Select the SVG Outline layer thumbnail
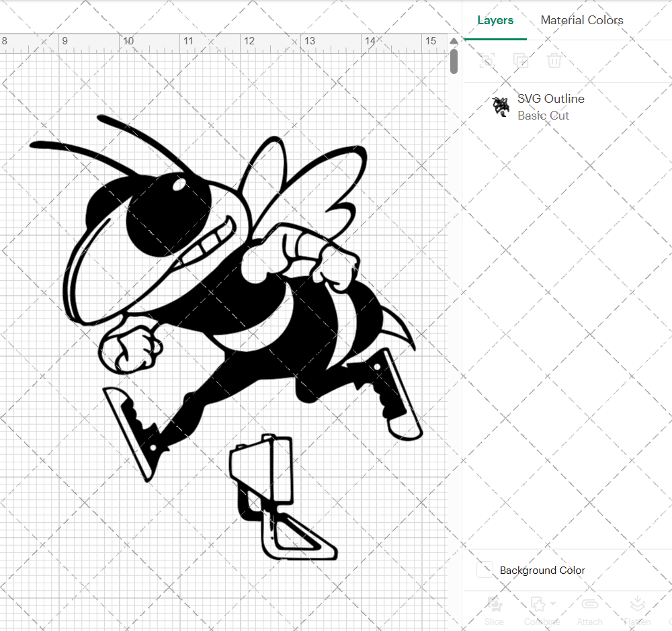The image size is (672, 631). tap(501, 107)
